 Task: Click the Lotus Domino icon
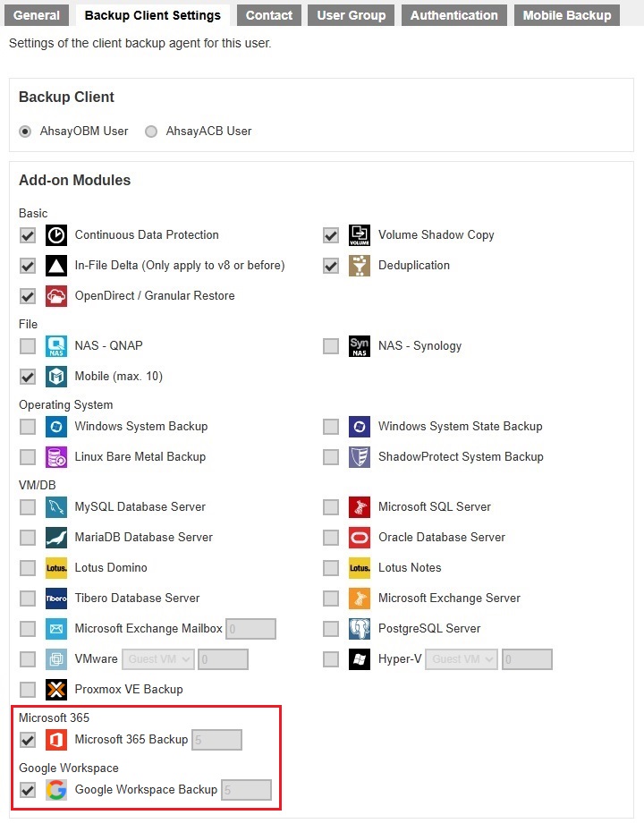point(56,568)
